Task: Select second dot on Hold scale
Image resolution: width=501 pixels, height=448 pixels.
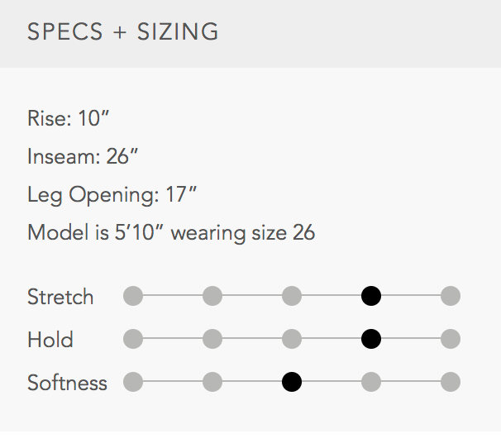Action: click(212, 339)
